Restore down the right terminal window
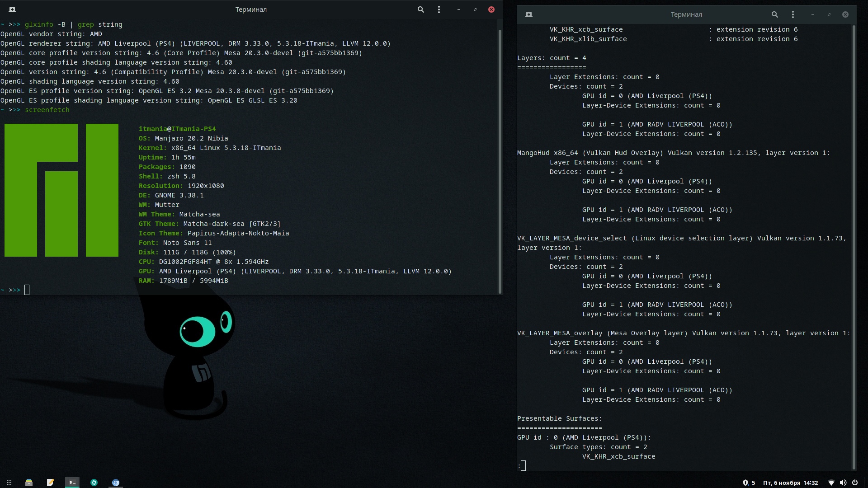The height and width of the screenshot is (488, 868). pyautogui.click(x=829, y=14)
